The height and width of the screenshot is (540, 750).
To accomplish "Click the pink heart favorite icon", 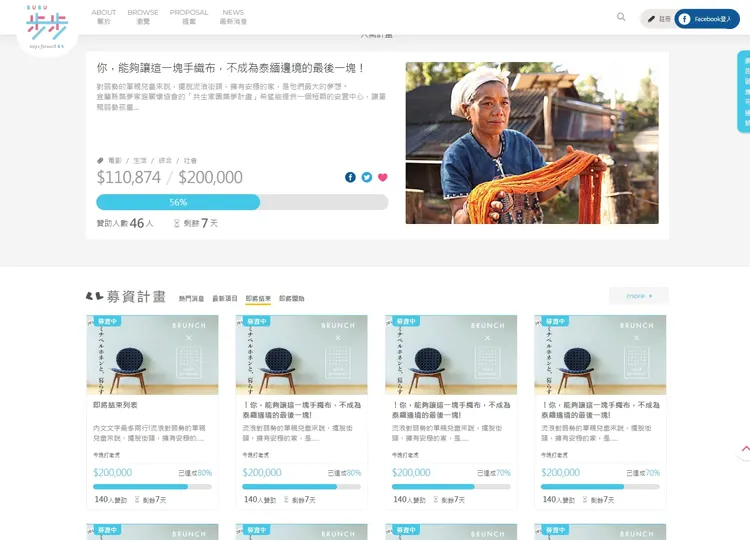I will [382, 177].
